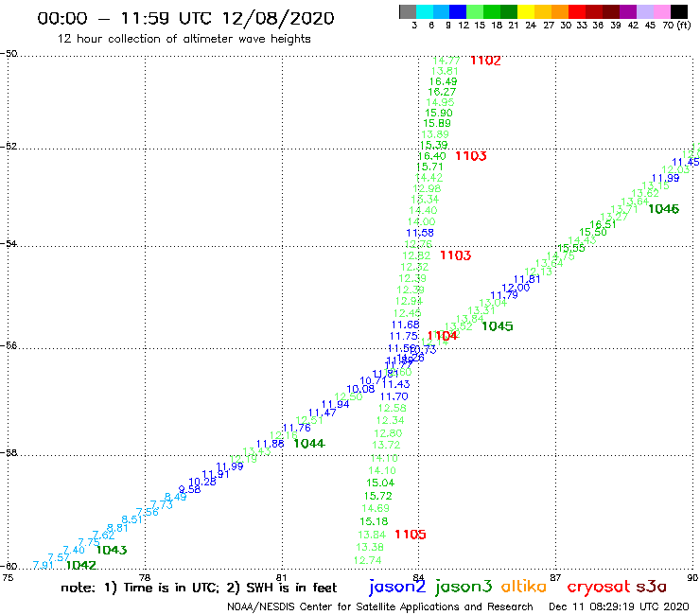Click the red pass number 1102

coord(485,61)
